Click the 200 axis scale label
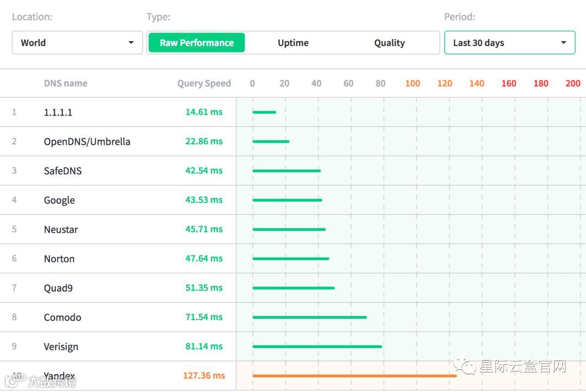This screenshot has height=392, width=586. (x=573, y=83)
